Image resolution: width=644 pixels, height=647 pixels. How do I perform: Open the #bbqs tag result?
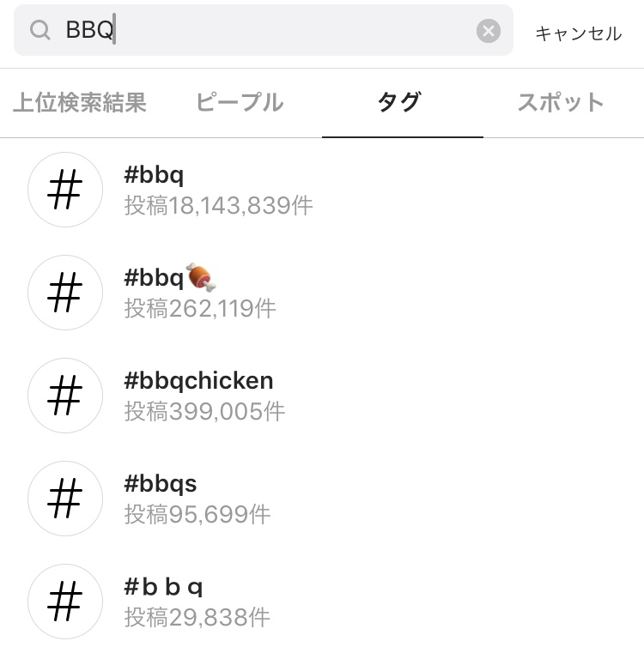coord(161,484)
